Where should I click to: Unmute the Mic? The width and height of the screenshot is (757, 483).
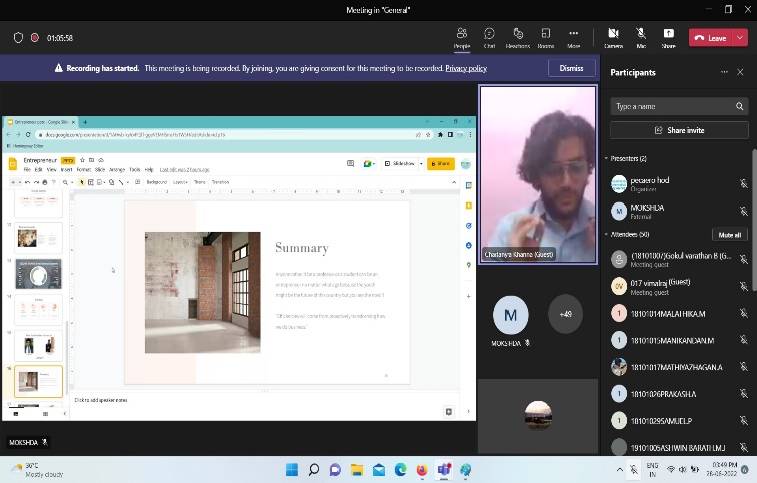coord(641,37)
